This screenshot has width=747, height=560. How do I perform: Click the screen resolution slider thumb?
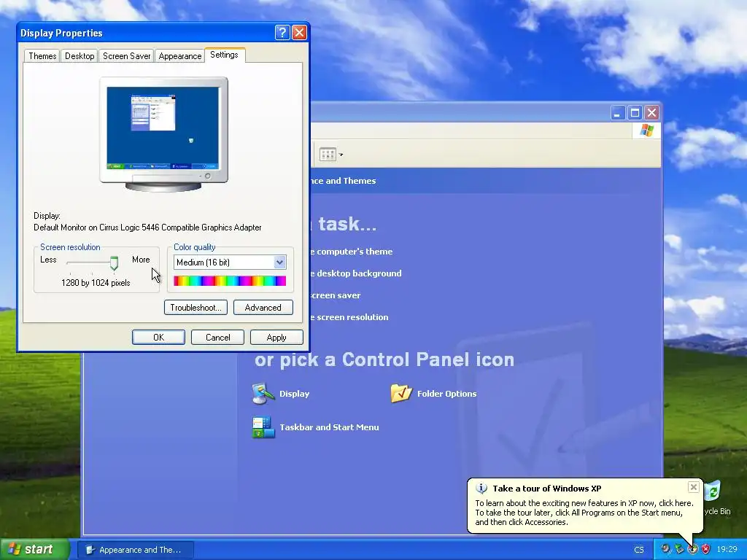(x=114, y=262)
